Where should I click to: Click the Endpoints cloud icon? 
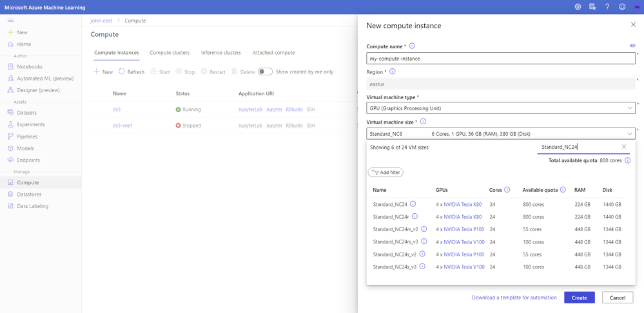[x=11, y=160]
